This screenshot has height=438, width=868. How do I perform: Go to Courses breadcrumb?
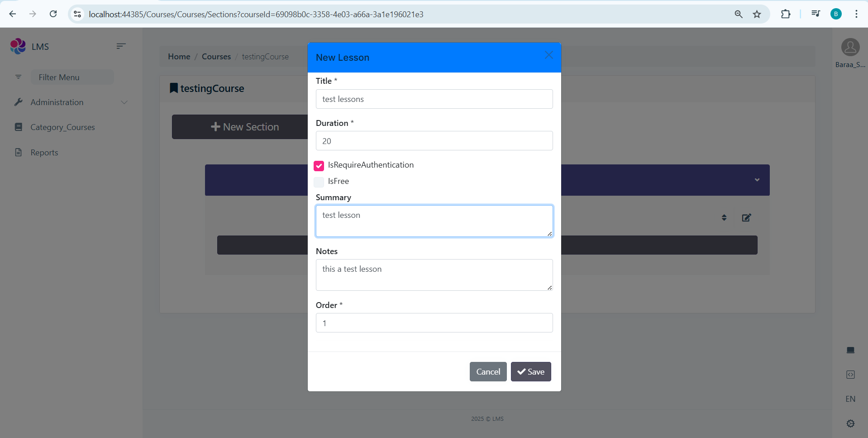(216, 57)
